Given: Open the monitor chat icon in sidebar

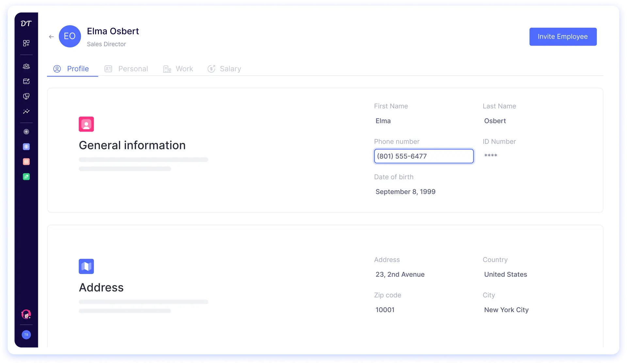Looking at the screenshot, I should (26, 96).
